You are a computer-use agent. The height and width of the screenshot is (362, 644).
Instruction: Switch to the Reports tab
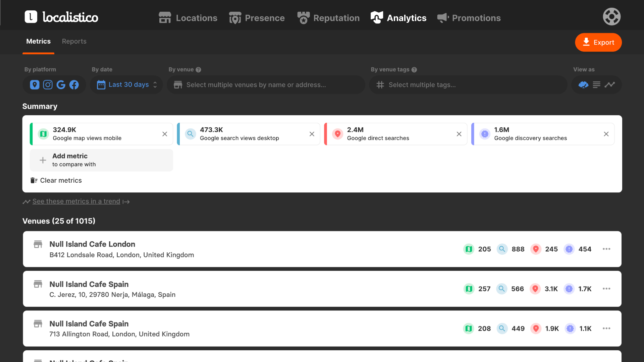pyautogui.click(x=74, y=41)
